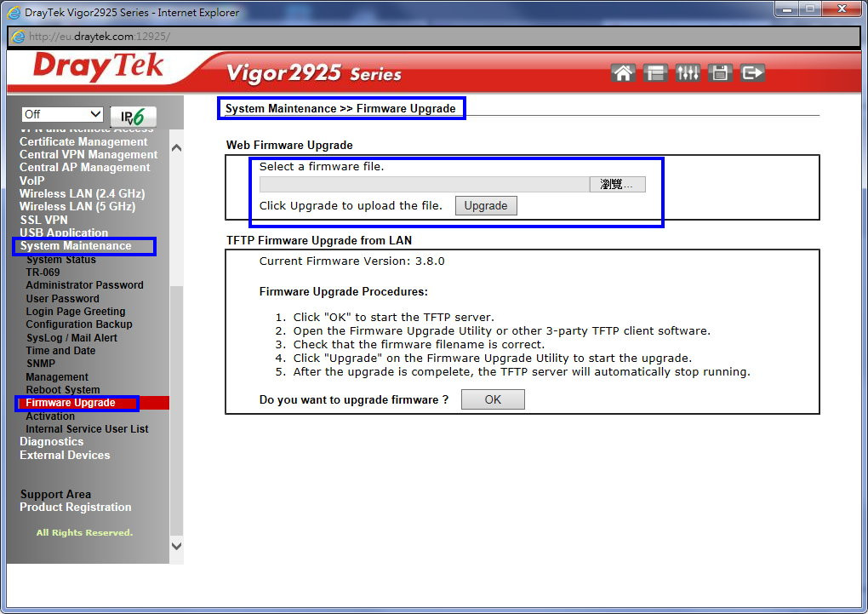Open Internal Service User List

coord(87,429)
